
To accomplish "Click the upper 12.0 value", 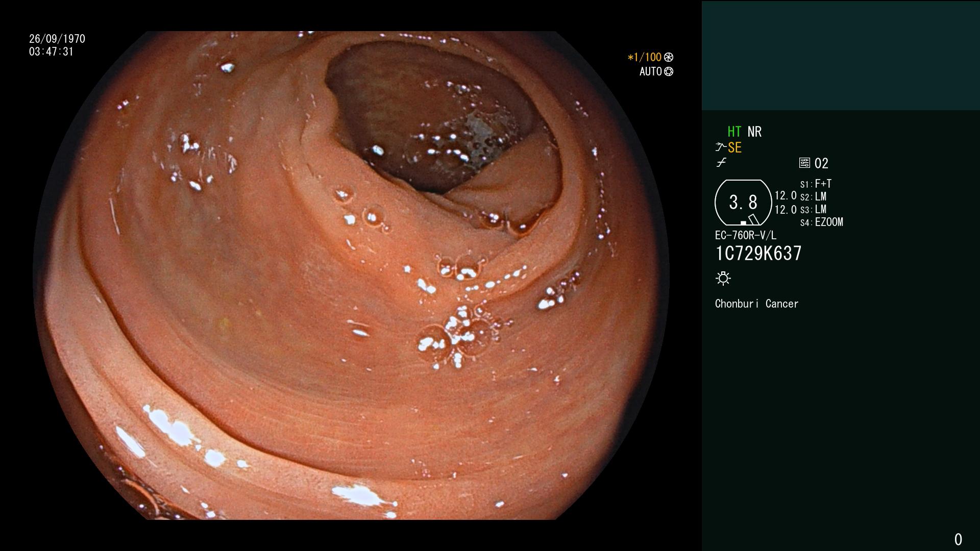I will pos(786,195).
